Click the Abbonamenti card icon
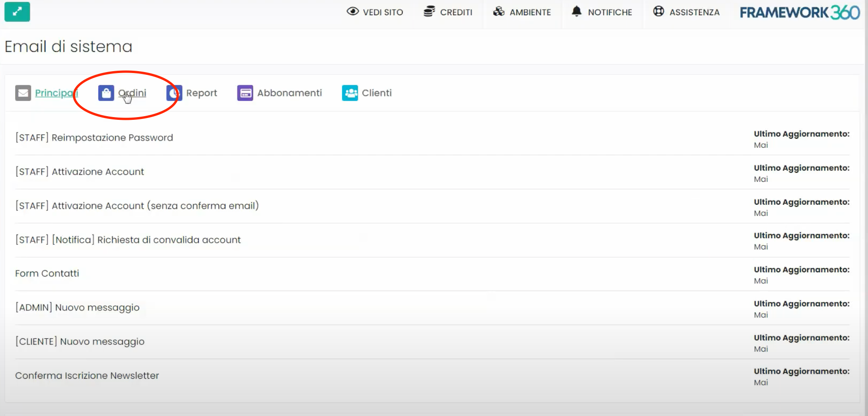The image size is (868, 416). point(245,93)
